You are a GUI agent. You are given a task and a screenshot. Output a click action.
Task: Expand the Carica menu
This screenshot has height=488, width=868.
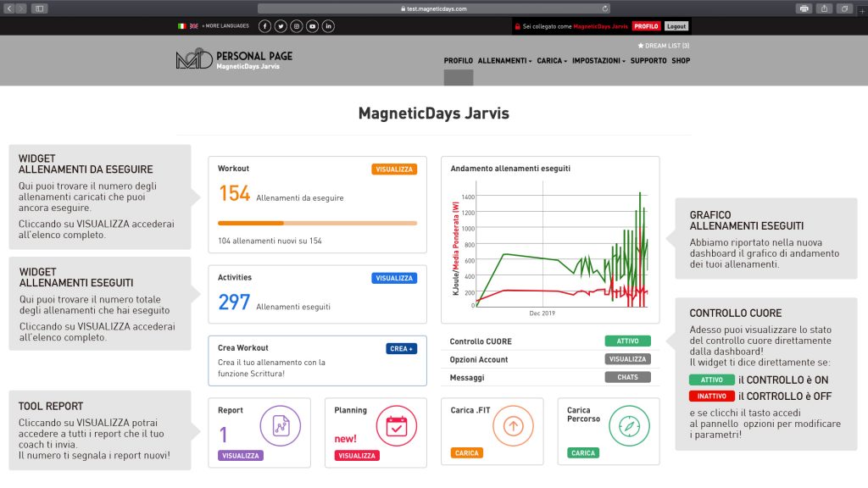pos(552,61)
